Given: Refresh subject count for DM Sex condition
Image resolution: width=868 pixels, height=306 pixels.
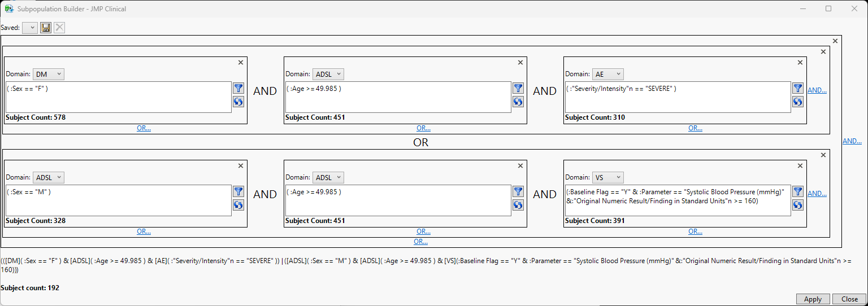Looking at the screenshot, I should point(238,102).
